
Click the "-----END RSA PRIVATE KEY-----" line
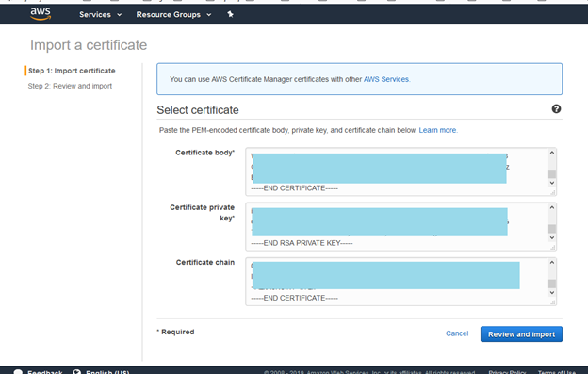[x=302, y=243]
